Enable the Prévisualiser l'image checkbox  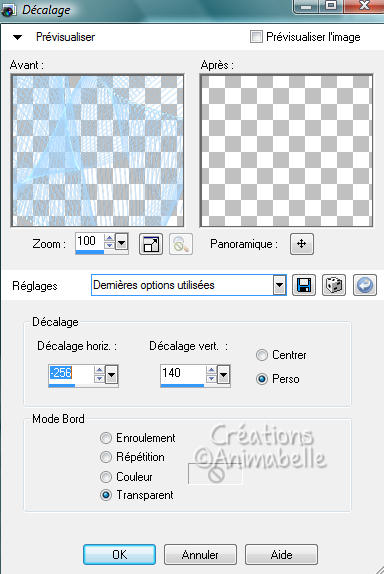pyautogui.click(x=256, y=37)
